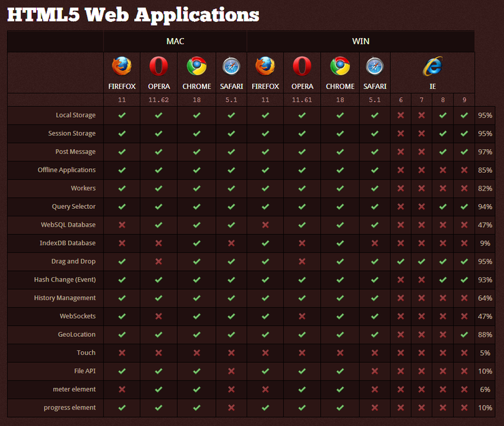Select the IndexDB Database row label
The height and width of the screenshot is (426, 504).
tap(67, 243)
